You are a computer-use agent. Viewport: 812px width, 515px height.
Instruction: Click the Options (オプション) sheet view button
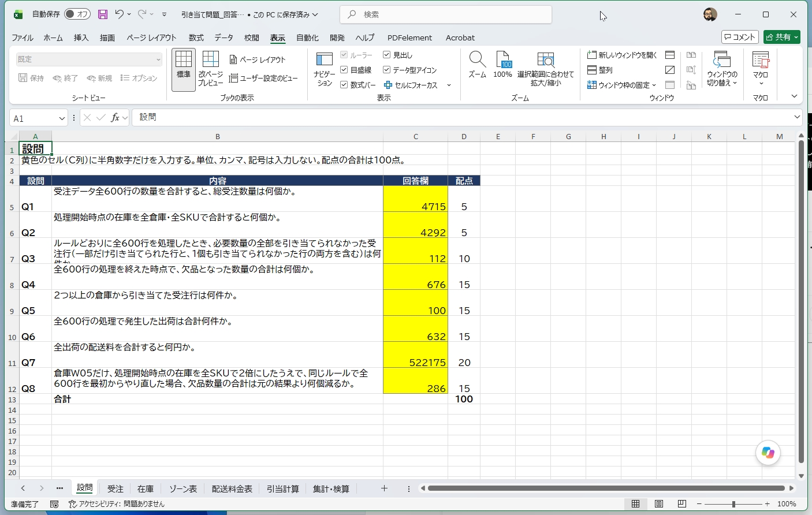coord(139,78)
